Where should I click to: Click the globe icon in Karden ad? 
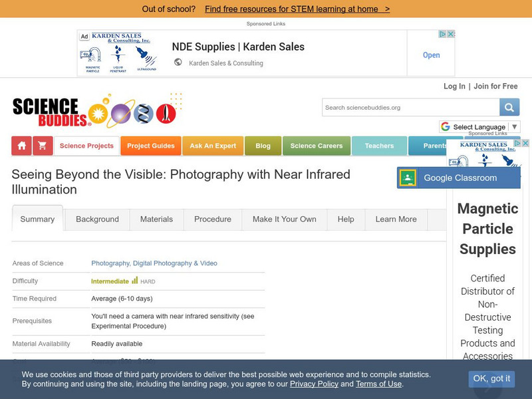pos(178,63)
